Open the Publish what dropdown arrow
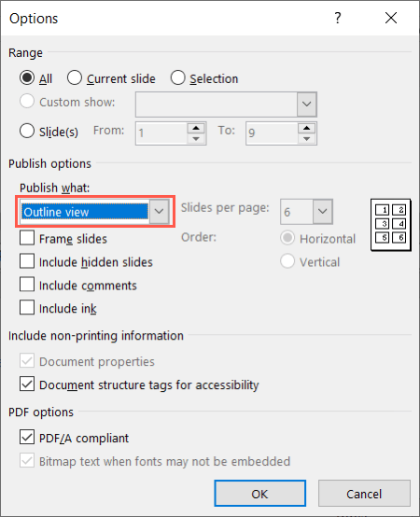Viewport: 420px width, 517px height. (160, 211)
